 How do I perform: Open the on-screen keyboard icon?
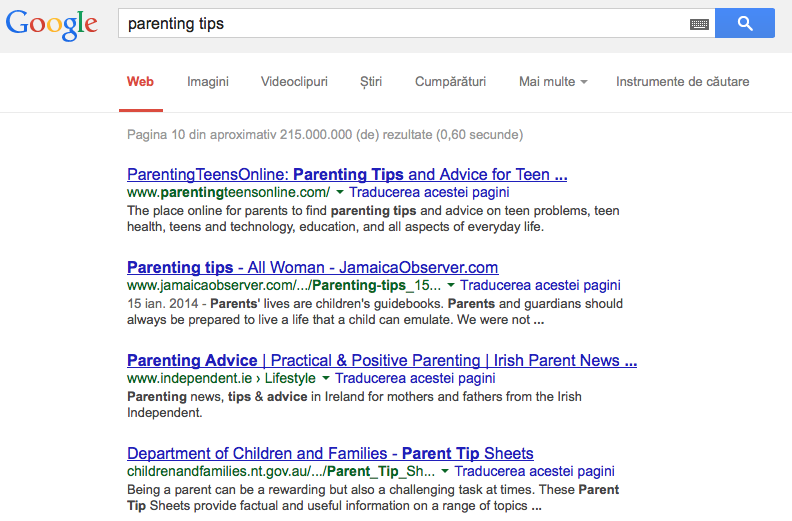point(699,24)
